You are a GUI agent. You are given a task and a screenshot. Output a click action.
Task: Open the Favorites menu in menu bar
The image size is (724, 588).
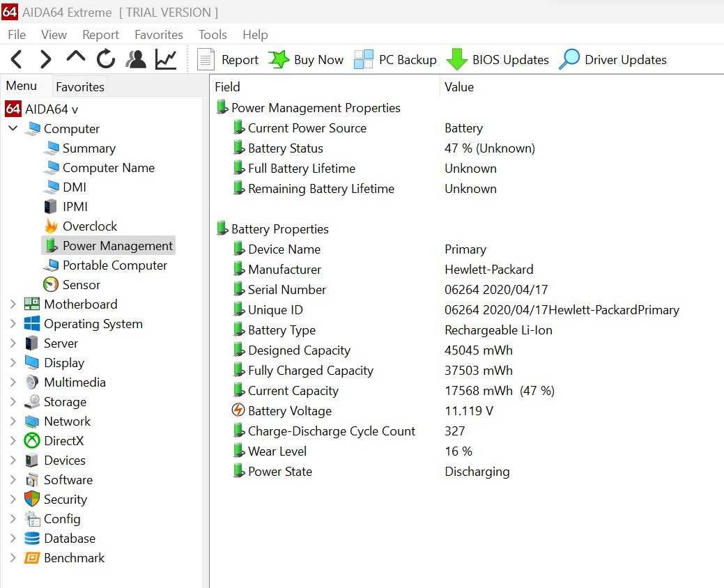click(x=159, y=35)
